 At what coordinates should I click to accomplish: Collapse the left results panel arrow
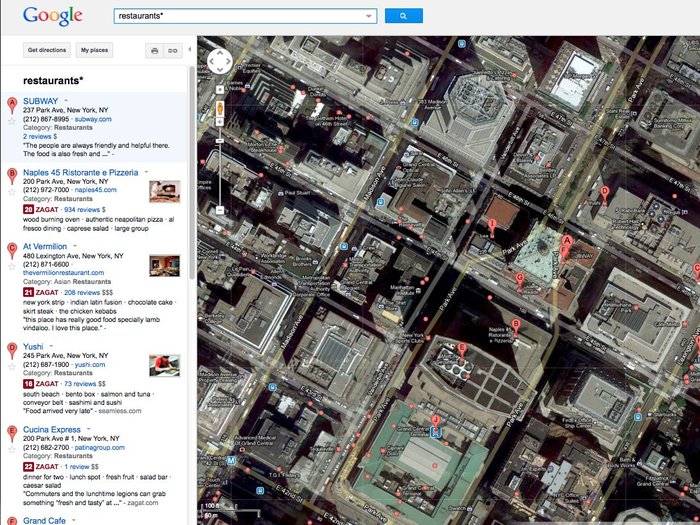pos(190,50)
